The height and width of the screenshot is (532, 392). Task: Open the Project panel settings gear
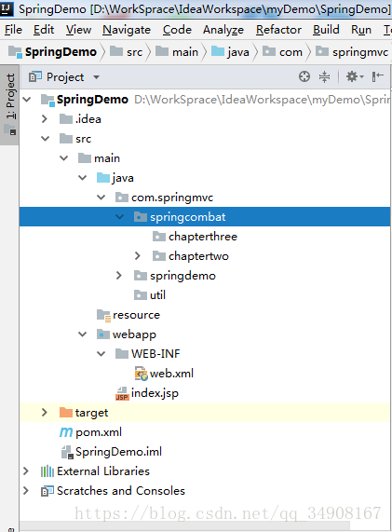pyautogui.click(x=355, y=76)
